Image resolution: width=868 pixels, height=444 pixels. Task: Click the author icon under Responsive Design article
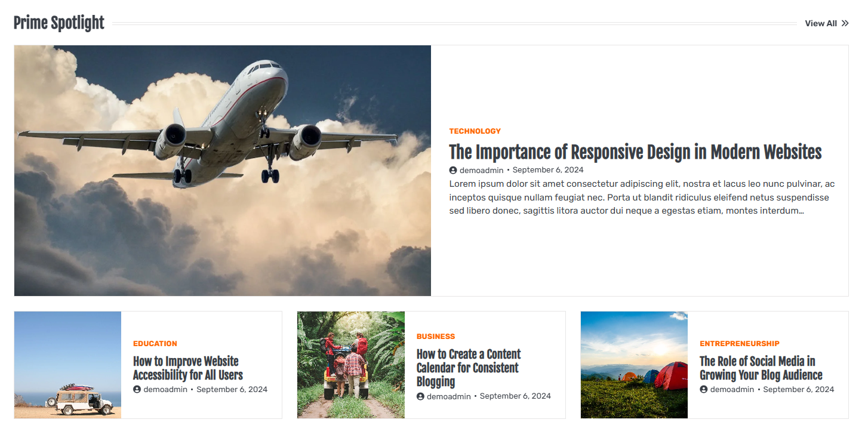tap(453, 170)
